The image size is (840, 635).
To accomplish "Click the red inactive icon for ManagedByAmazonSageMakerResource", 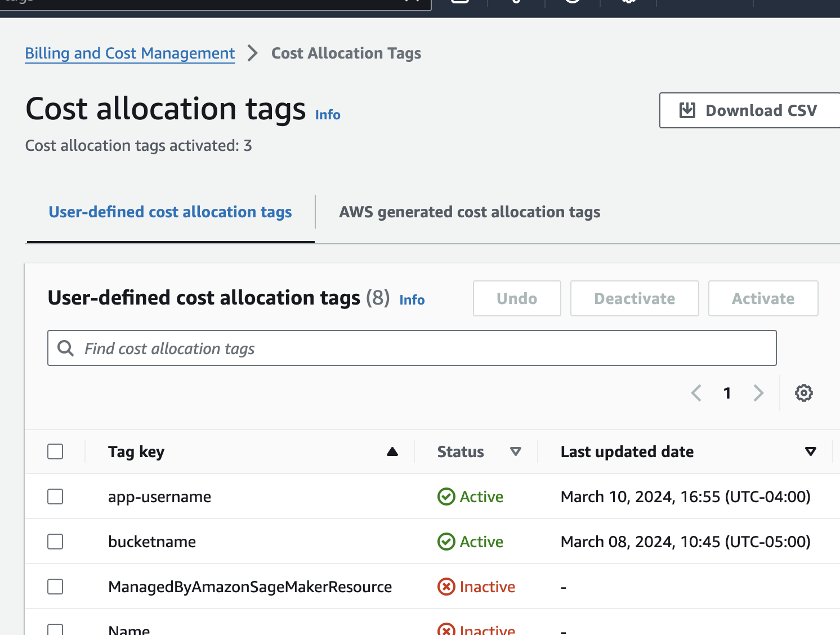I will coord(446,587).
